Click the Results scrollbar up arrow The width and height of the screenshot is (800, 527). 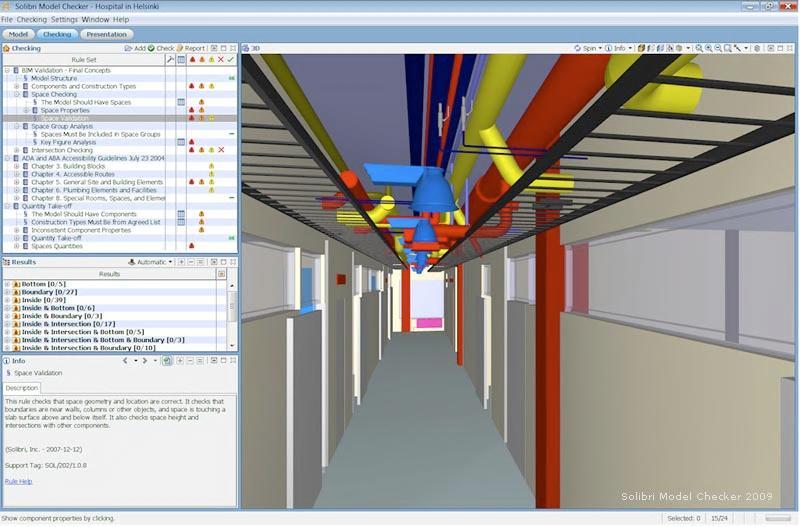(x=232, y=286)
